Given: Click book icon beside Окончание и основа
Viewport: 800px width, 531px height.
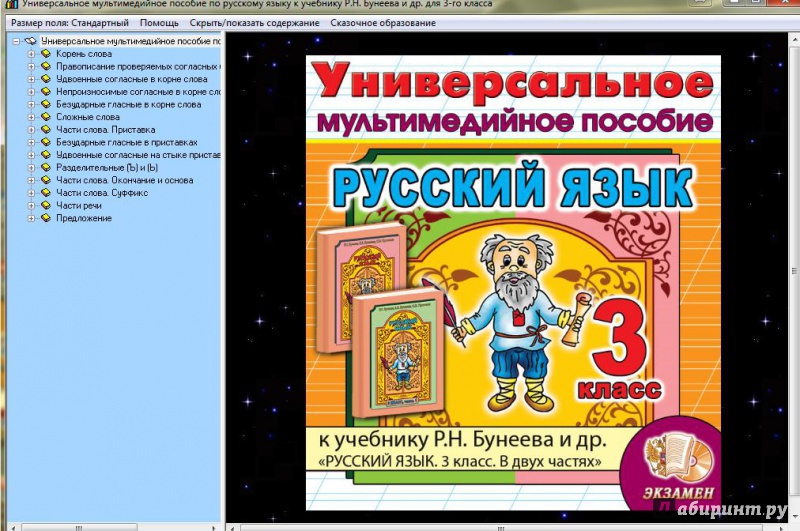Looking at the screenshot, I should (46, 180).
